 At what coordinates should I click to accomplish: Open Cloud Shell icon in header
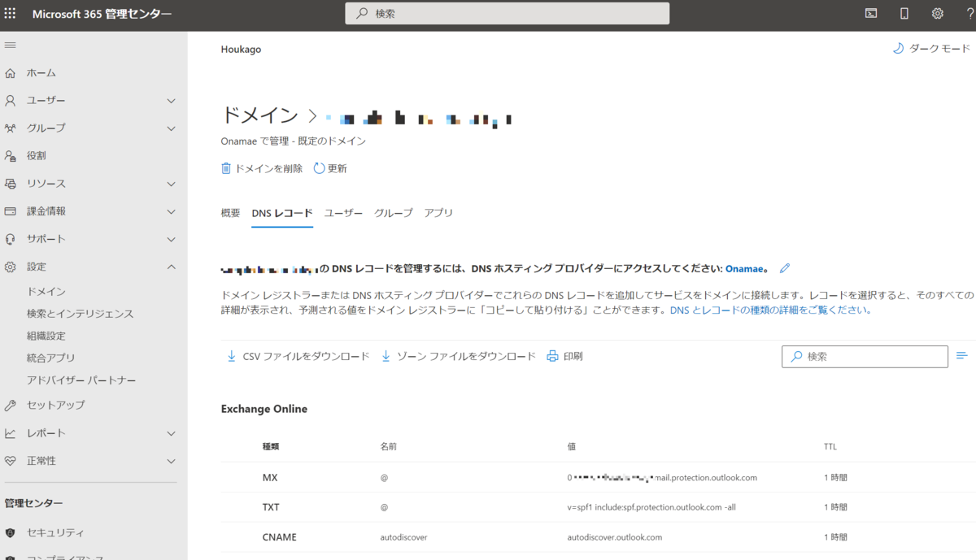coord(871,14)
